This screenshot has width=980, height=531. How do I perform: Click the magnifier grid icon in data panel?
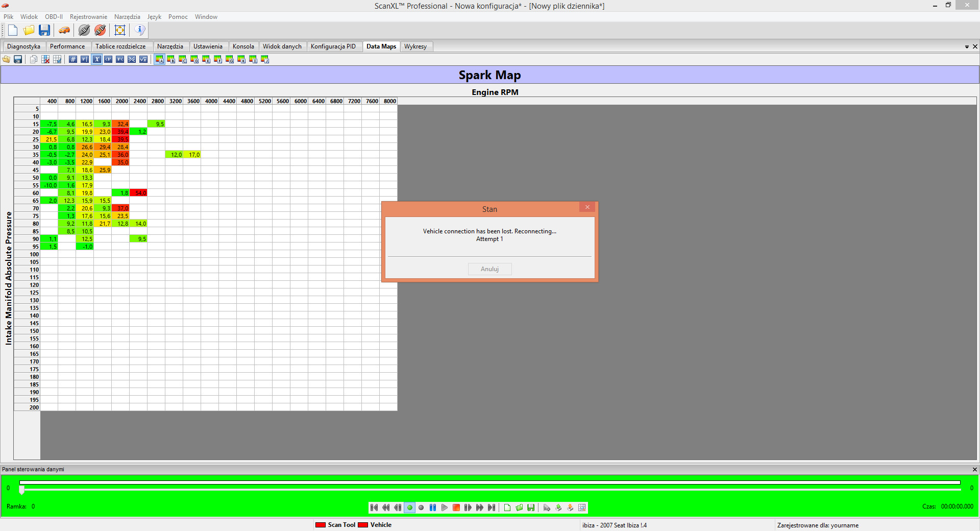(x=582, y=508)
